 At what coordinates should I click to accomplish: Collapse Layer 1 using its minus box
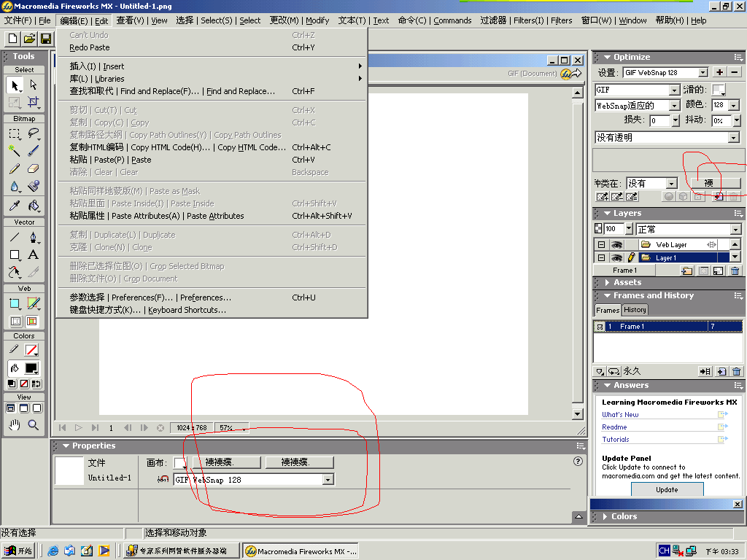tap(601, 257)
